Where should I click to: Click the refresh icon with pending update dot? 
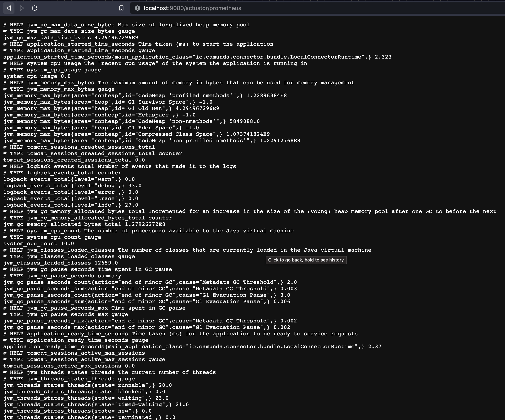35,8
